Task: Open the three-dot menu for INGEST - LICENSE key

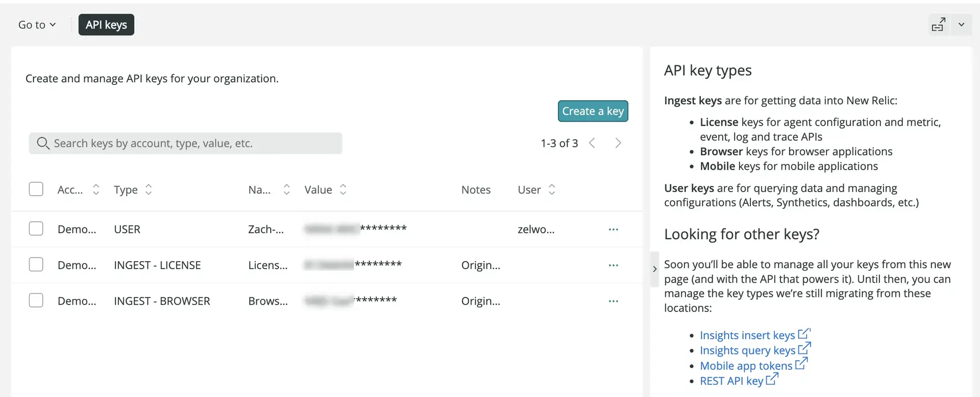Action: point(613,265)
